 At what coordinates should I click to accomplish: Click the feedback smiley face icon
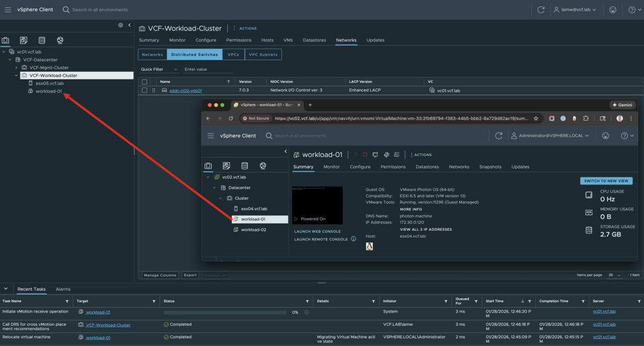click(613, 10)
